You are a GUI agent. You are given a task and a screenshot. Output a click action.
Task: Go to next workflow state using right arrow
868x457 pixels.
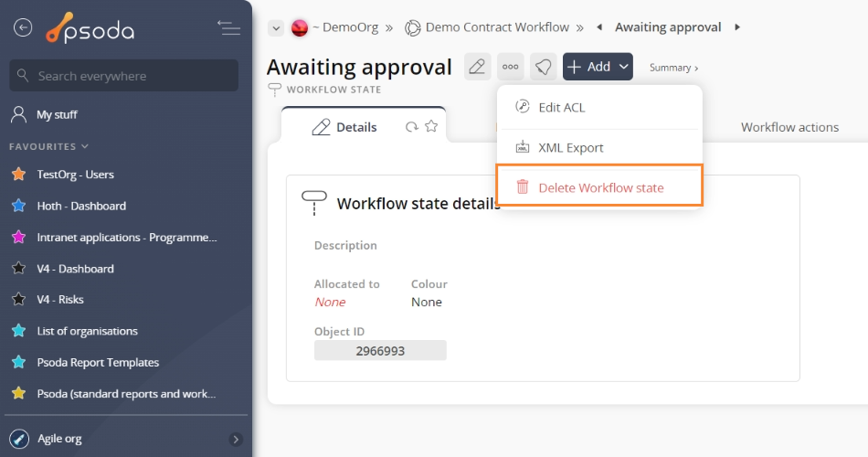[737, 27]
